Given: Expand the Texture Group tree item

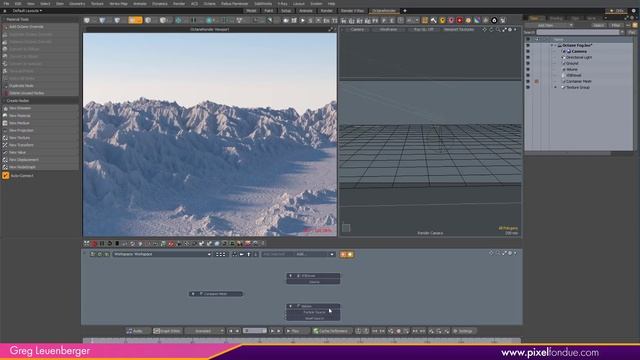Looking at the screenshot, I should (555, 87).
